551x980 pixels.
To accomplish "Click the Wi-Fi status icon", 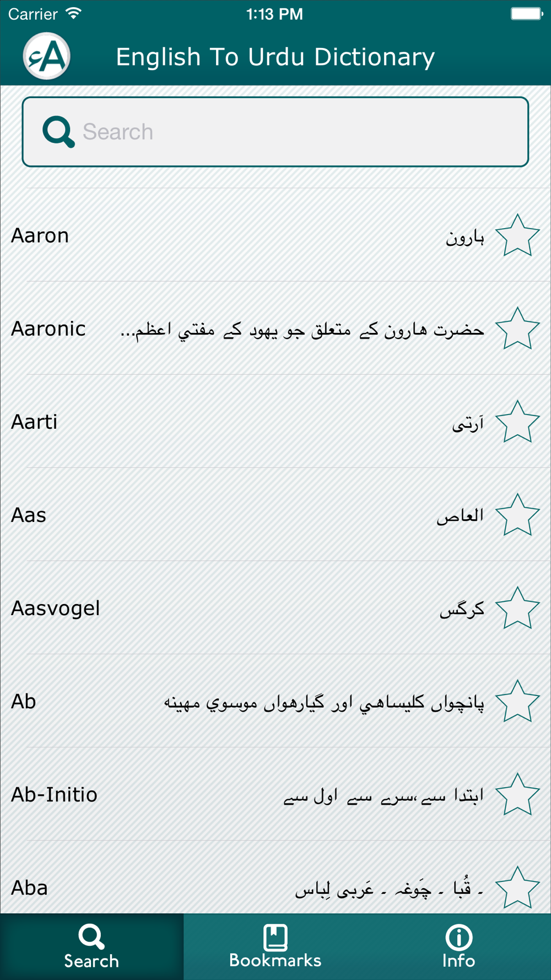I will tap(73, 13).
